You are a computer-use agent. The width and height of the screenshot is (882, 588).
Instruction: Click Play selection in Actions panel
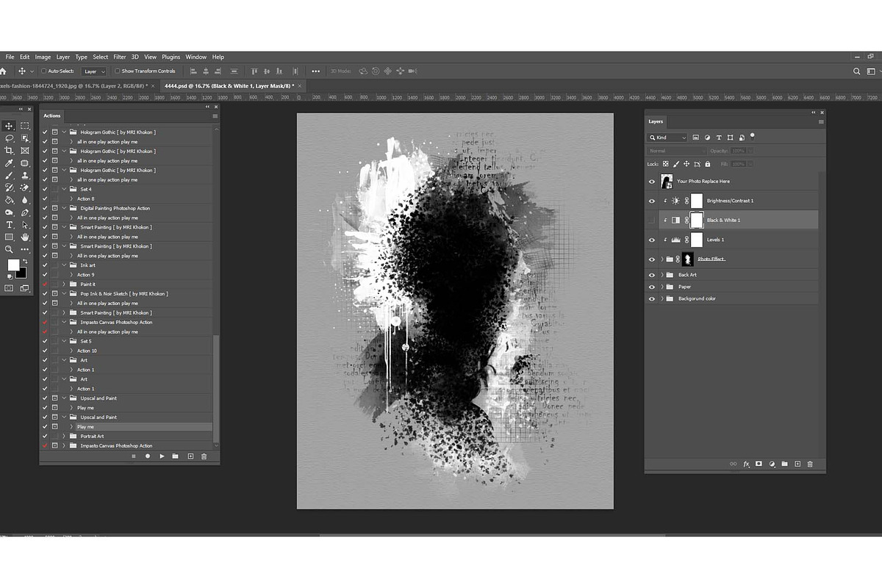162,456
